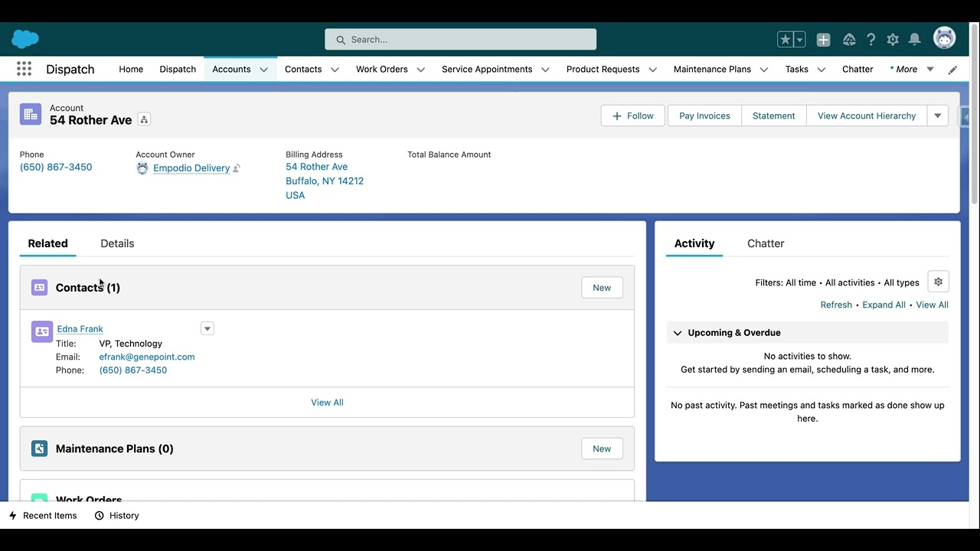Click Expand All in activity panel
This screenshot has width=980, height=551.
tap(884, 305)
